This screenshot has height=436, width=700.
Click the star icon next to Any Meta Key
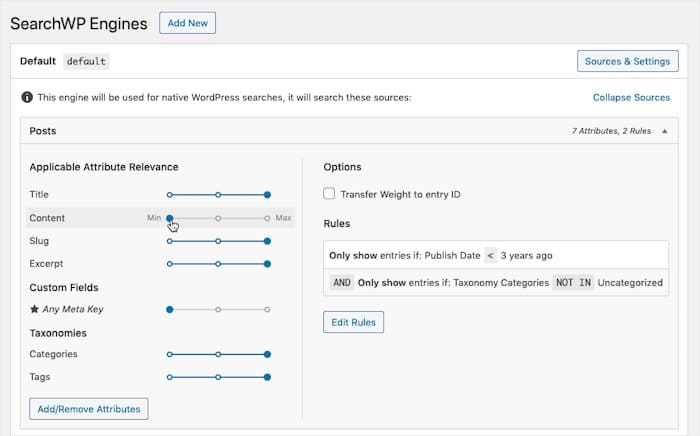coord(34,310)
